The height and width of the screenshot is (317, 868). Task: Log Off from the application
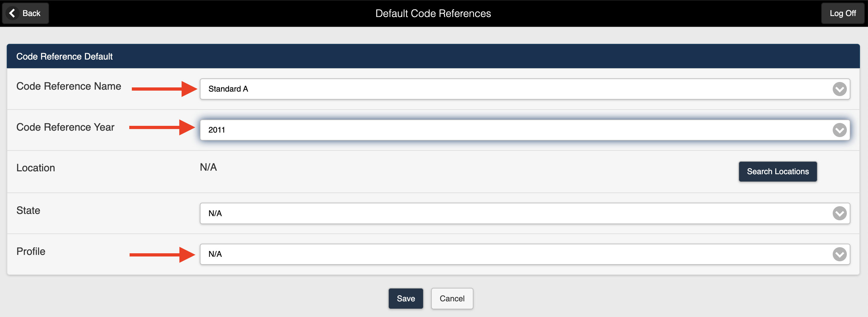click(843, 13)
